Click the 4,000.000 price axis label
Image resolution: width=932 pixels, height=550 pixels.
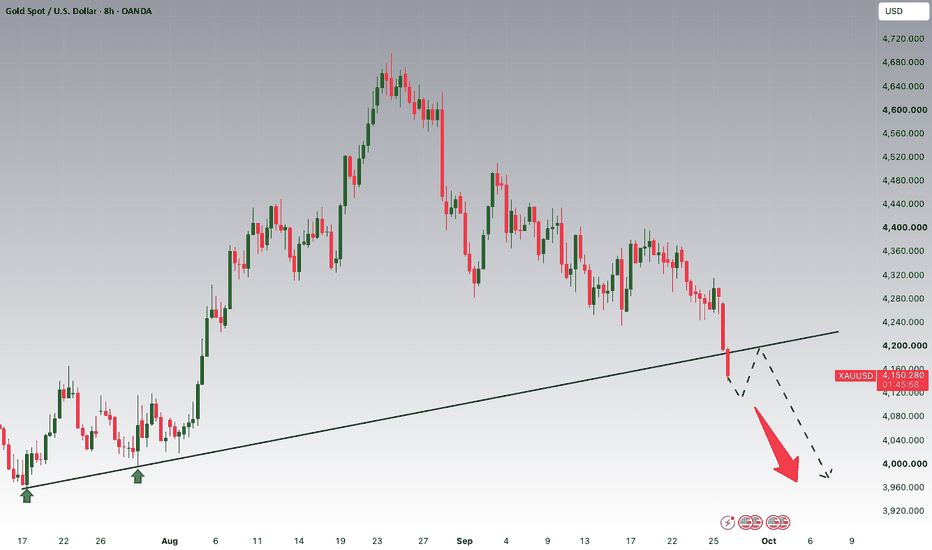coord(904,464)
